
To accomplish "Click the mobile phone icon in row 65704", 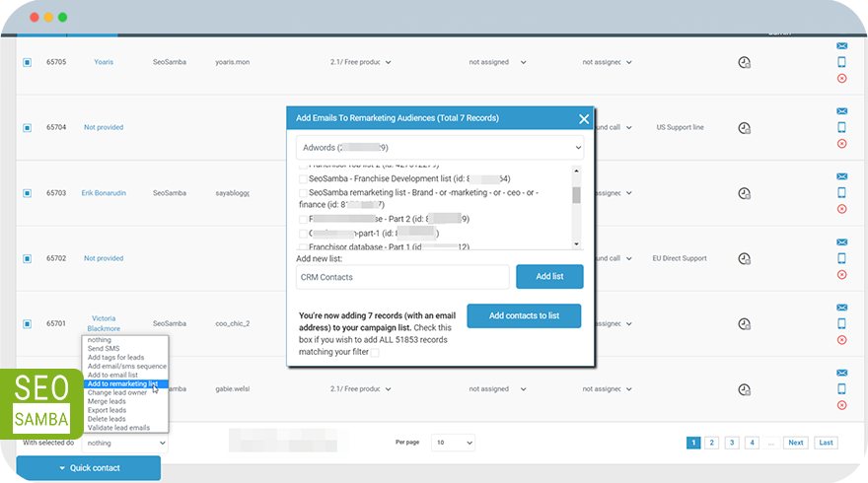I will click(x=841, y=127).
